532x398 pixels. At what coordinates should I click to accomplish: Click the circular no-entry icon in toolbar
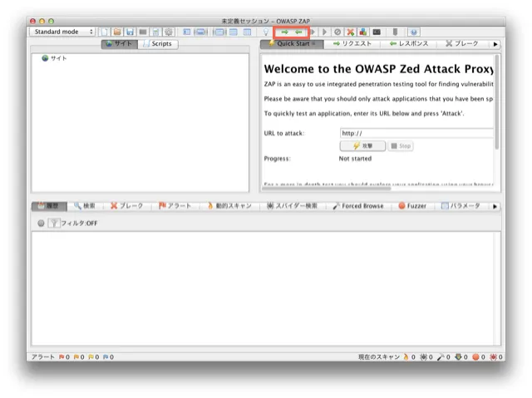coord(337,32)
